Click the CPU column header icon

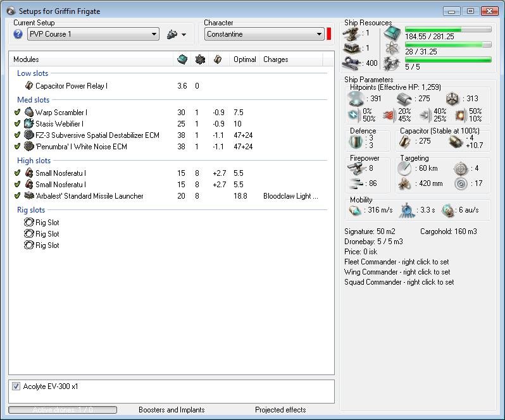tap(182, 59)
